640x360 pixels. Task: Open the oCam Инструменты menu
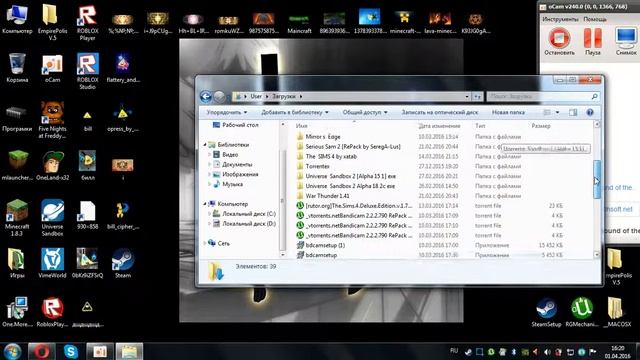(560, 19)
